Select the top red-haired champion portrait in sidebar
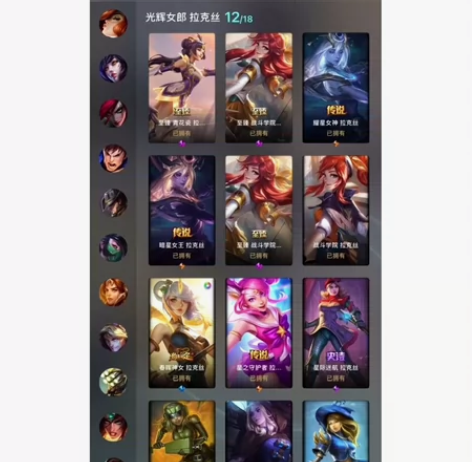Image resolution: width=472 pixels, height=462 pixels. [113, 24]
